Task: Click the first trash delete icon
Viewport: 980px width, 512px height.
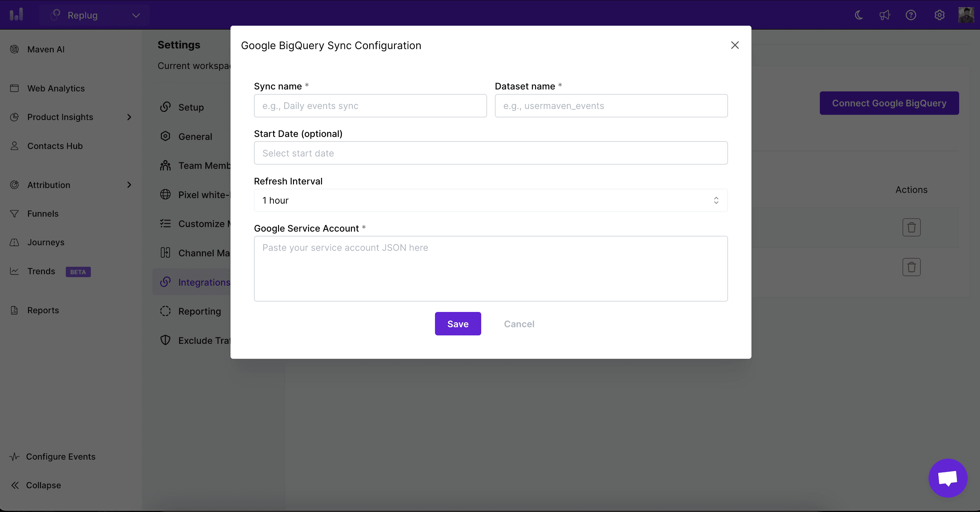Action: [x=911, y=227]
